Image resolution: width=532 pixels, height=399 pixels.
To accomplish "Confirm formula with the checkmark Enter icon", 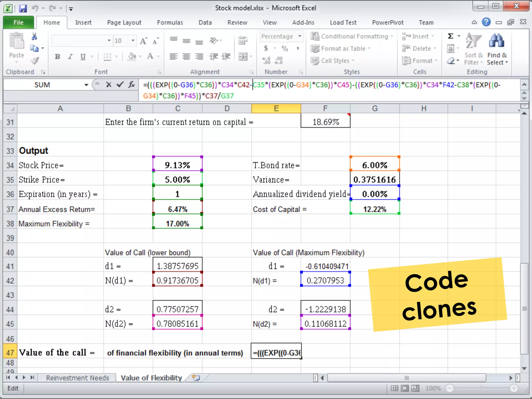I will tap(120, 85).
